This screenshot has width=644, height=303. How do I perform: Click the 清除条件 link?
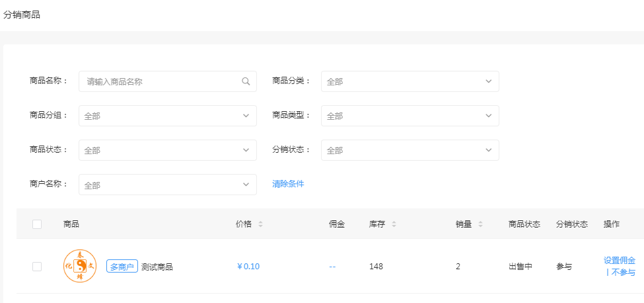(288, 184)
